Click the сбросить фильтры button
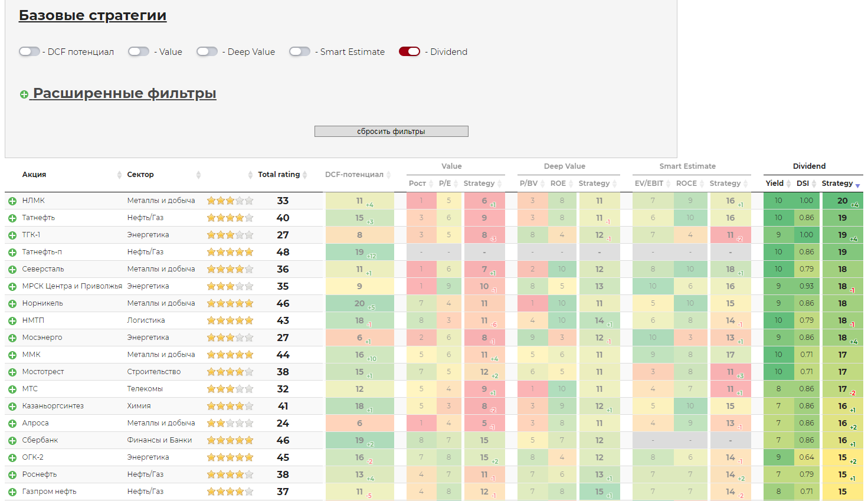 391,131
